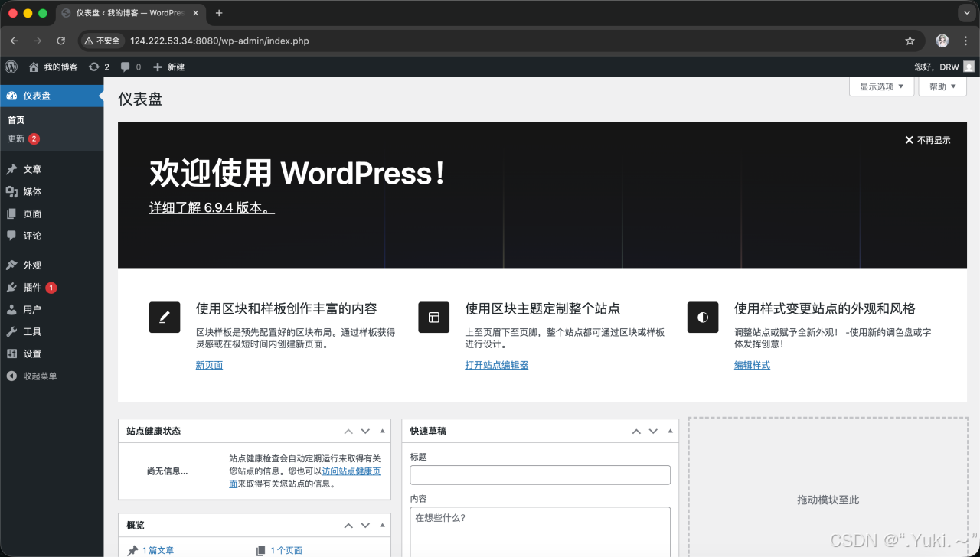The image size is (980, 557).
Task: Expand the 显示选项 screen options dropdown
Action: coord(881,86)
